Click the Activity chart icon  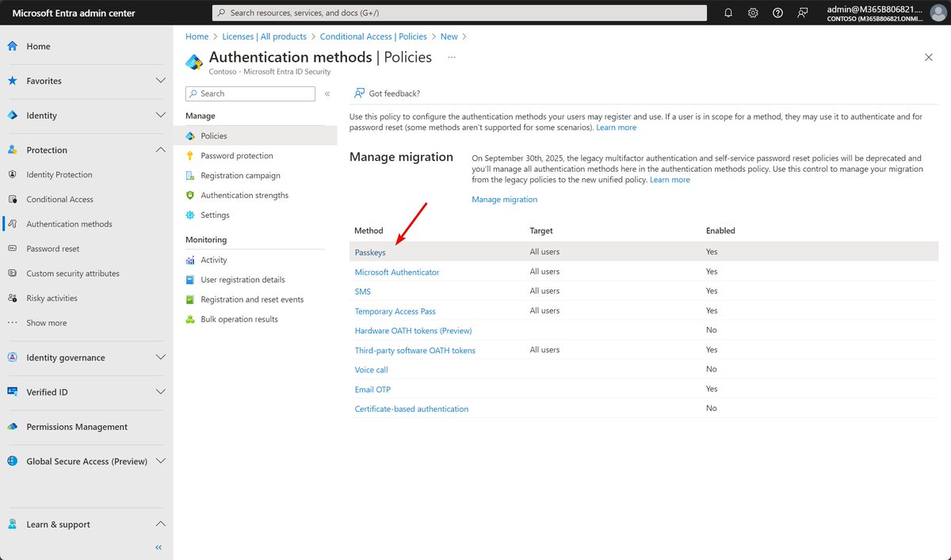[190, 260]
